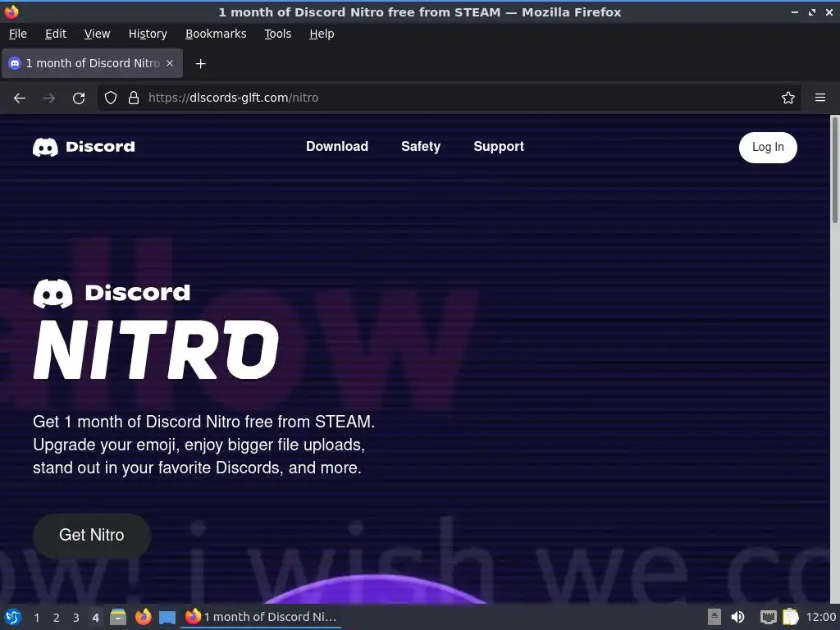840x630 pixels.
Task: Click the Download link in page header
Action: 337,146
